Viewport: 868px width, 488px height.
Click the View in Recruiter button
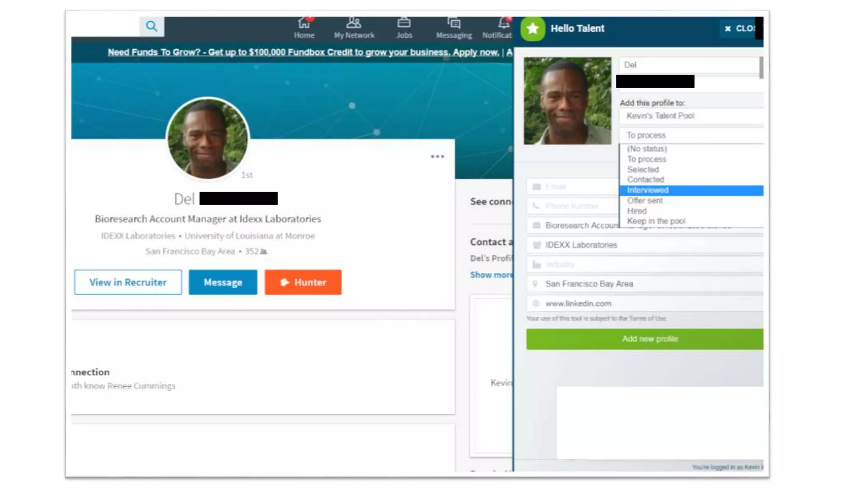[x=128, y=283]
